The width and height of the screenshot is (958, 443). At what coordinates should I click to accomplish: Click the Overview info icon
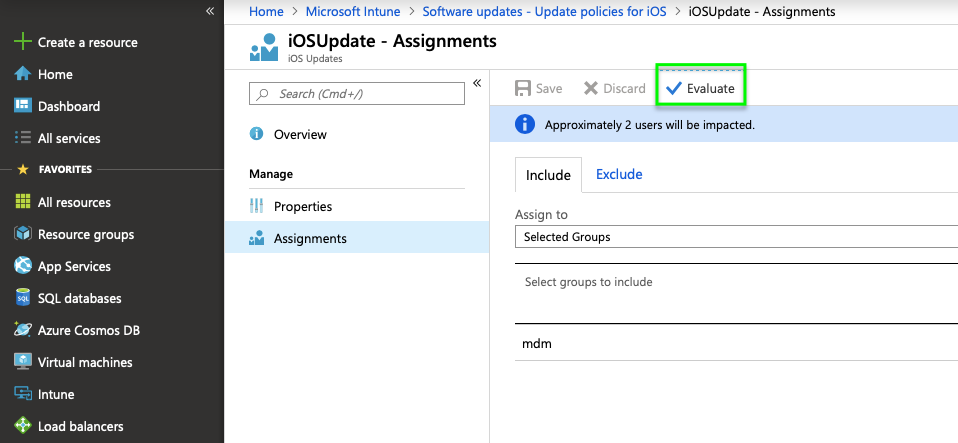click(257, 134)
